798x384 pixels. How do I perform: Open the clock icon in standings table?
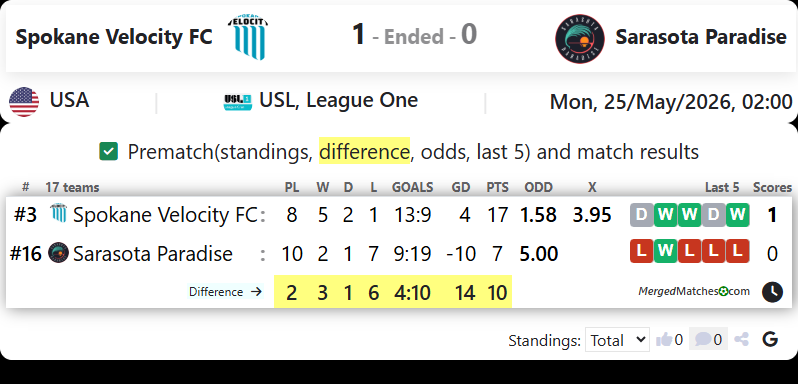(772, 292)
